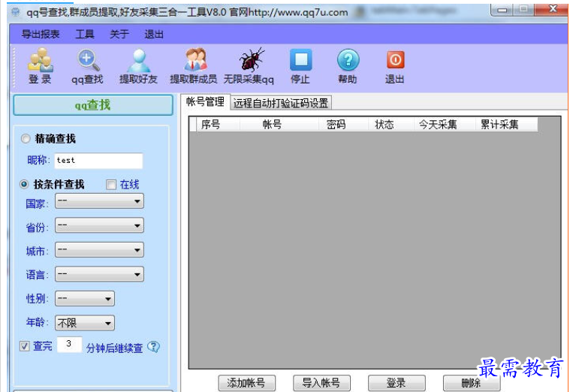Click the 删除 button
The image size is (570, 392).
coord(471,383)
